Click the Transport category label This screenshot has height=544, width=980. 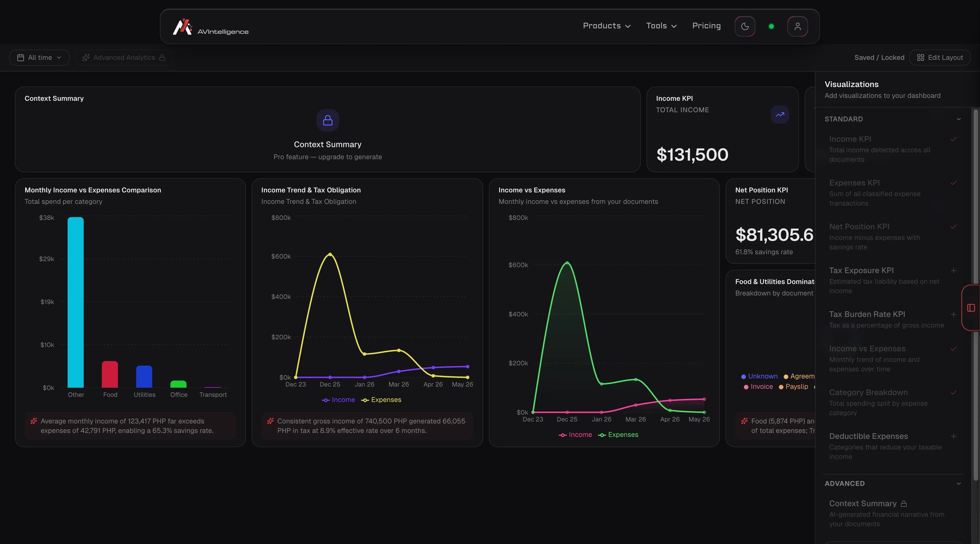[213, 395]
